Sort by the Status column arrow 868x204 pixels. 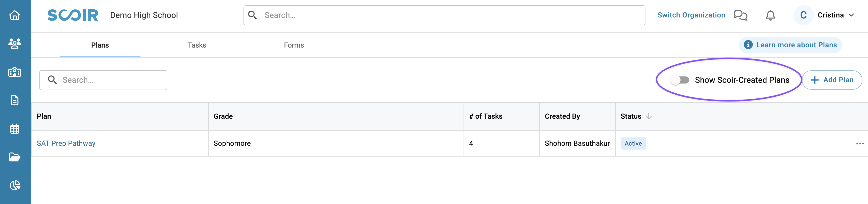(x=649, y=116)
